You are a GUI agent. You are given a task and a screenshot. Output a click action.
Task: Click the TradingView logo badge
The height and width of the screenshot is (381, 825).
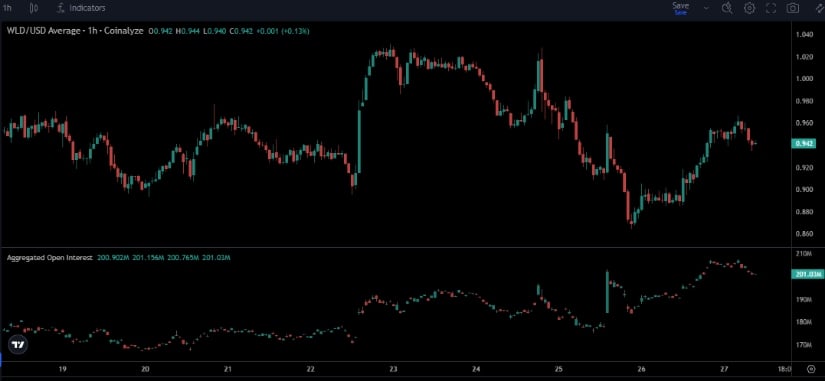pos(18,344)
